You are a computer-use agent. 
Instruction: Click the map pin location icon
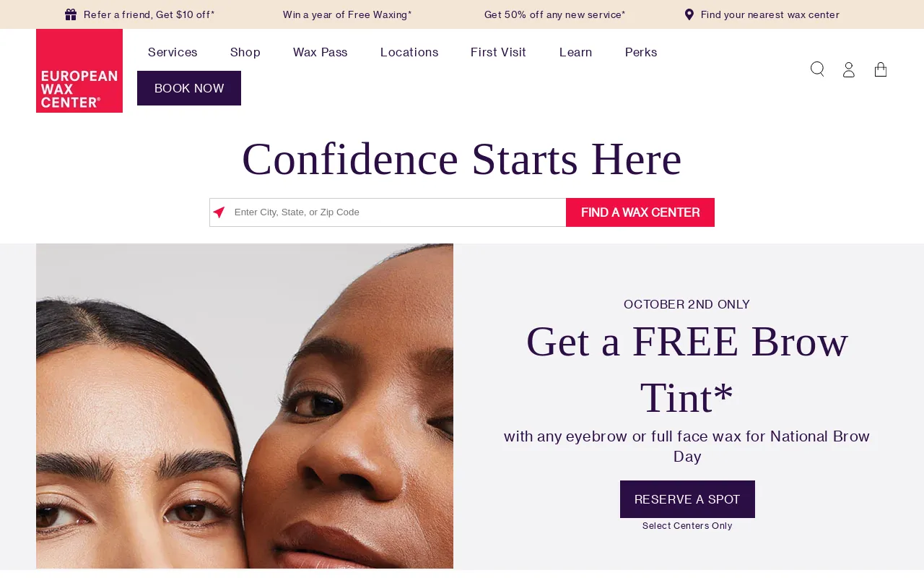pyautogui.click(x=689, y=14)
